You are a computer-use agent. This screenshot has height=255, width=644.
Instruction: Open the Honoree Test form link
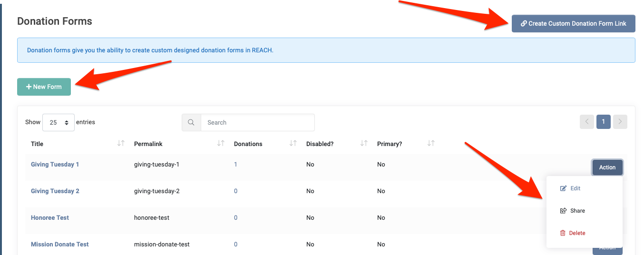50,218
